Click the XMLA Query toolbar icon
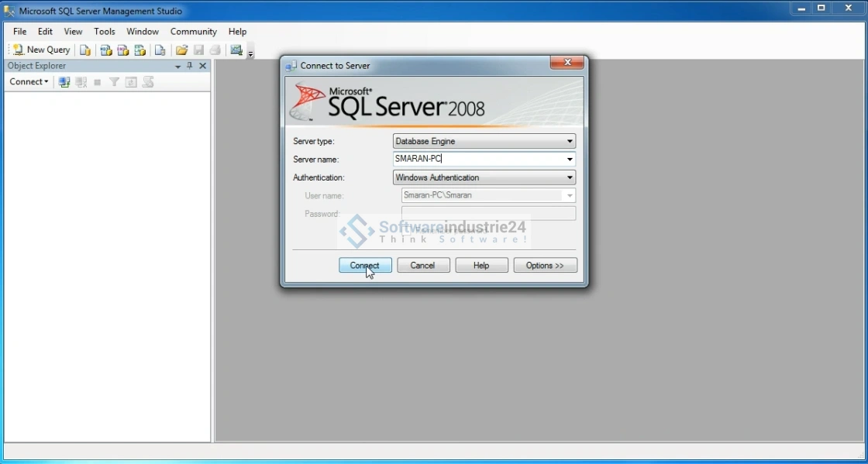This screenshot has width=868, height=464. pyautogui.click(x=140, y=50)
